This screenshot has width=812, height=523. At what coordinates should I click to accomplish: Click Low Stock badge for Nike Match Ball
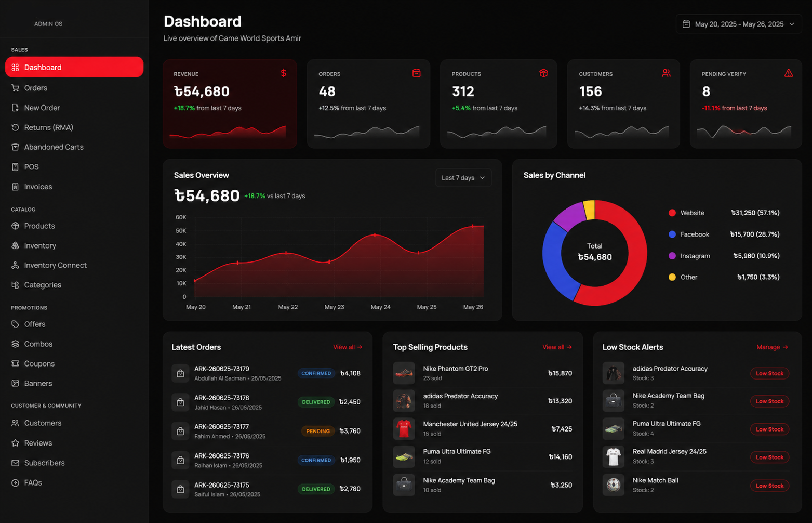[x=769, y=486]
